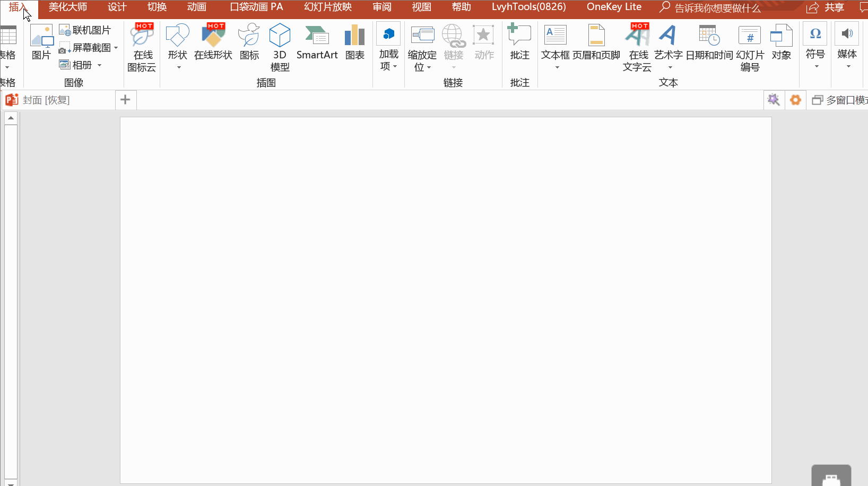
Task: Select the 封面 [恢复] document tab
Action: click(x=58, y=100)
